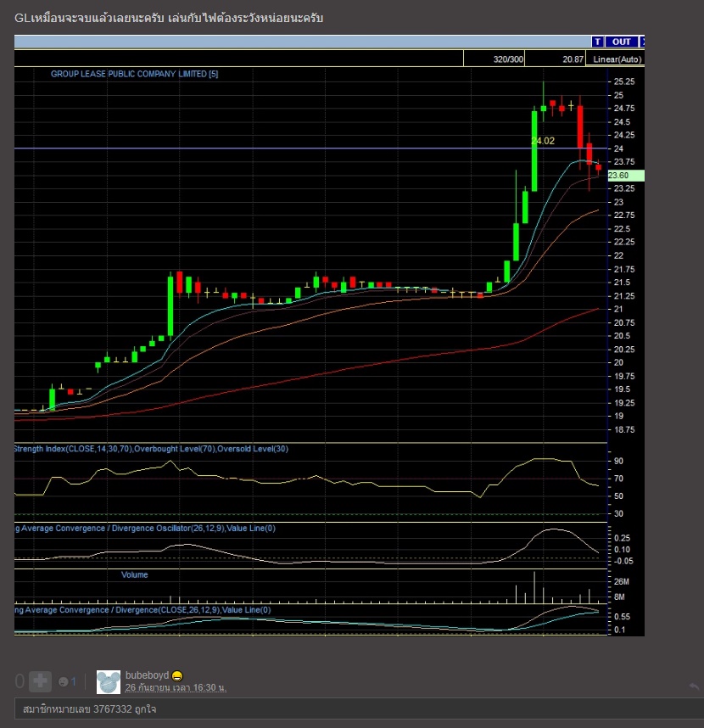Click the 25.25 price axis label
The width and height of the screenshot is (704, 728).
pyautogui.click(x=624, y=81)
